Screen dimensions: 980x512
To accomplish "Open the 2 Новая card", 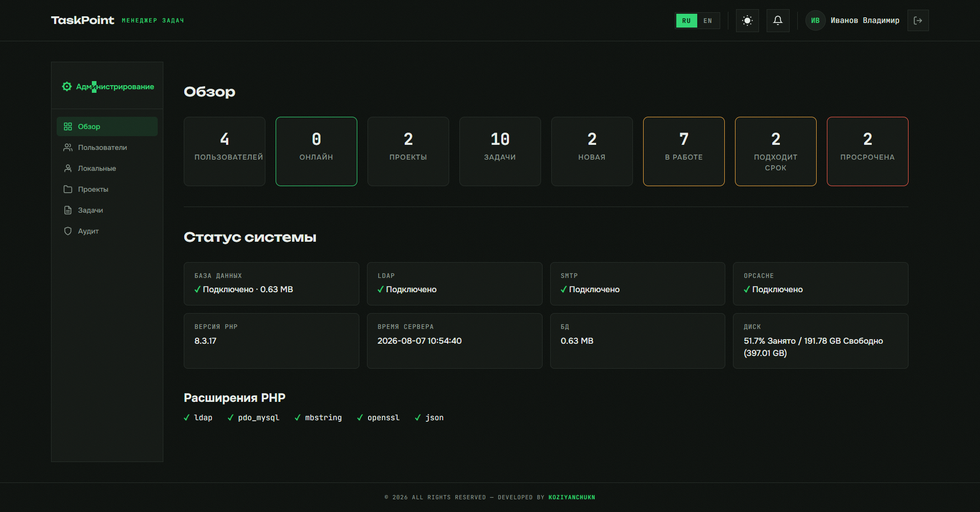I will pos(592,151).
